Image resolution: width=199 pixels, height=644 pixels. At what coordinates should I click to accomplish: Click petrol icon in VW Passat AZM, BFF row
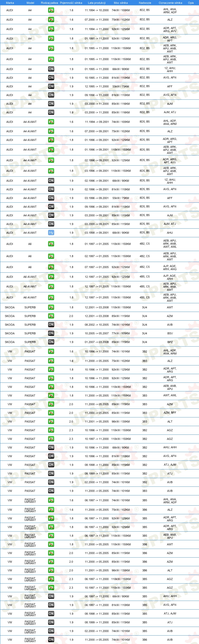tap(51, 413)
